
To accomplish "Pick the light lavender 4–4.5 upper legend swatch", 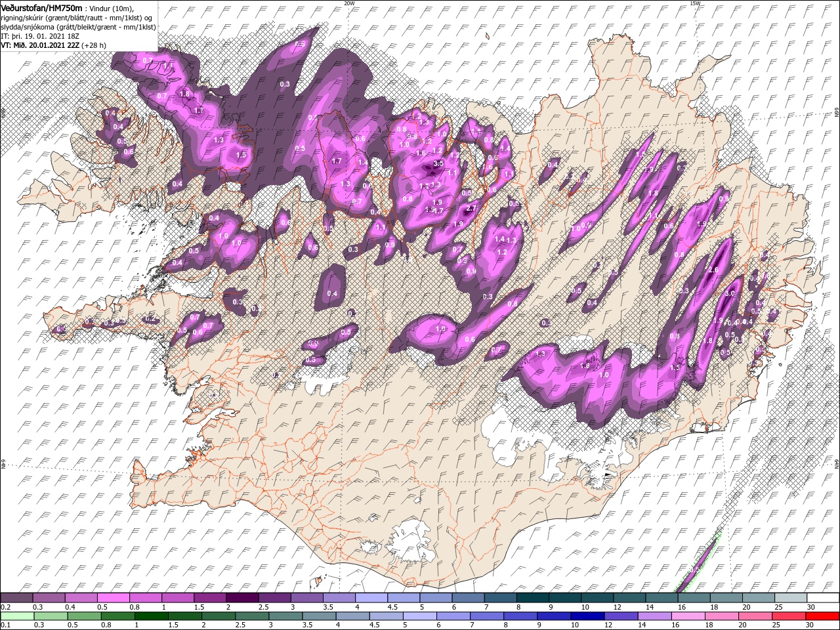I will [x=371, y=598].
